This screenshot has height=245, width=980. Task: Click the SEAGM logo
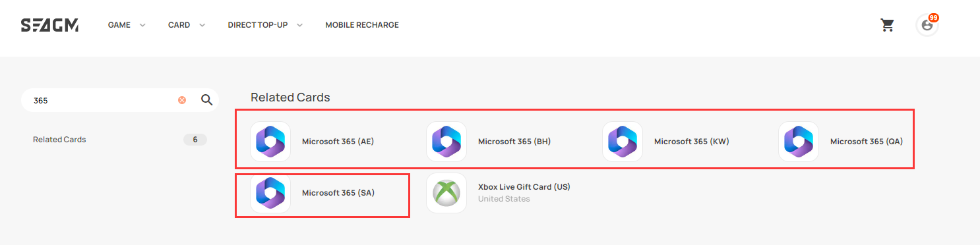coord(49,25)
